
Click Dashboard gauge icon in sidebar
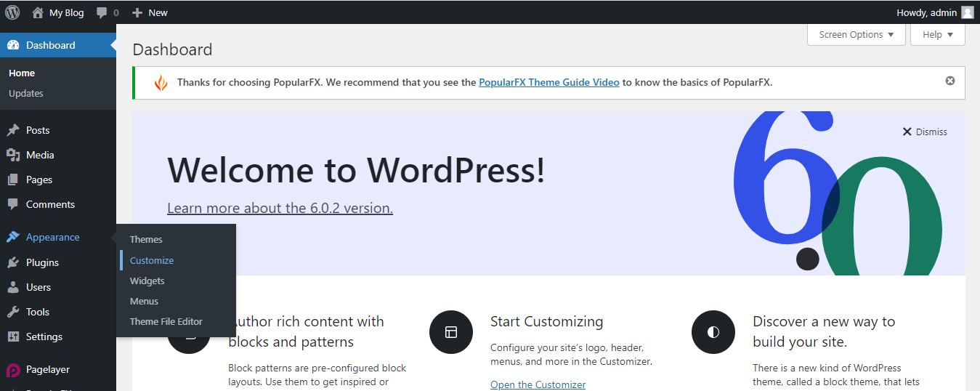(x=13, y=45)
